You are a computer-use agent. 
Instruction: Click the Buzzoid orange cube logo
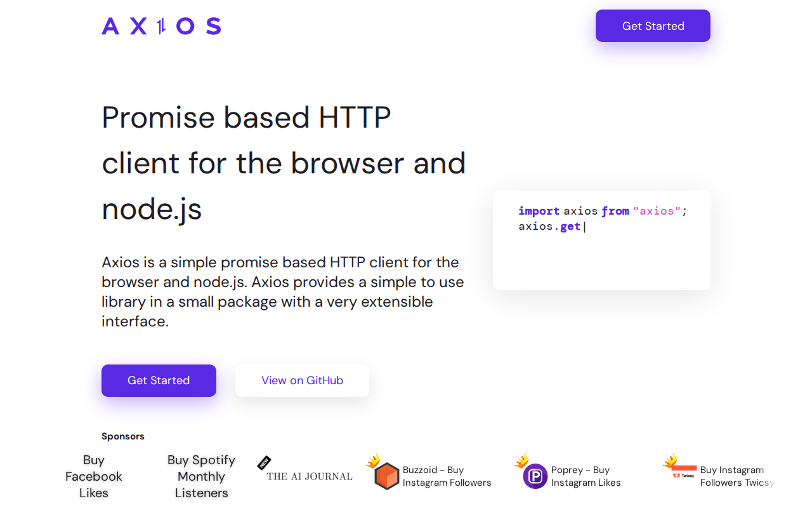pyautogui.click(x=386, y=476)
